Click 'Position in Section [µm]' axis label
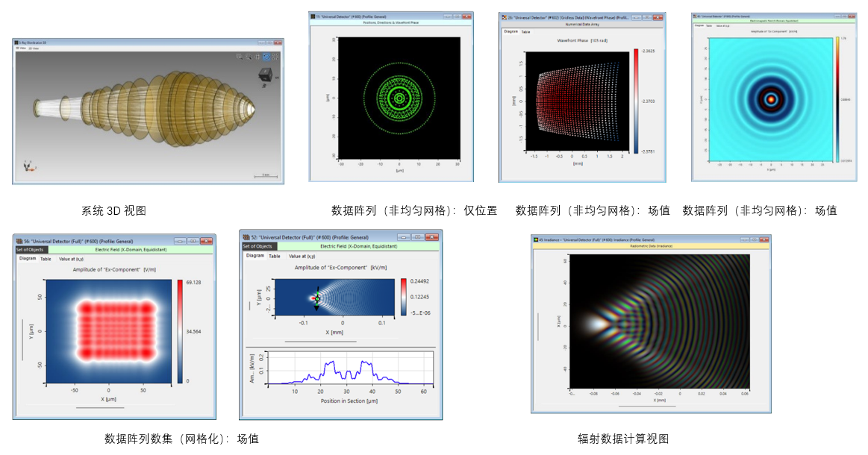Screen dimensions: 868x455 pos(349,401)
